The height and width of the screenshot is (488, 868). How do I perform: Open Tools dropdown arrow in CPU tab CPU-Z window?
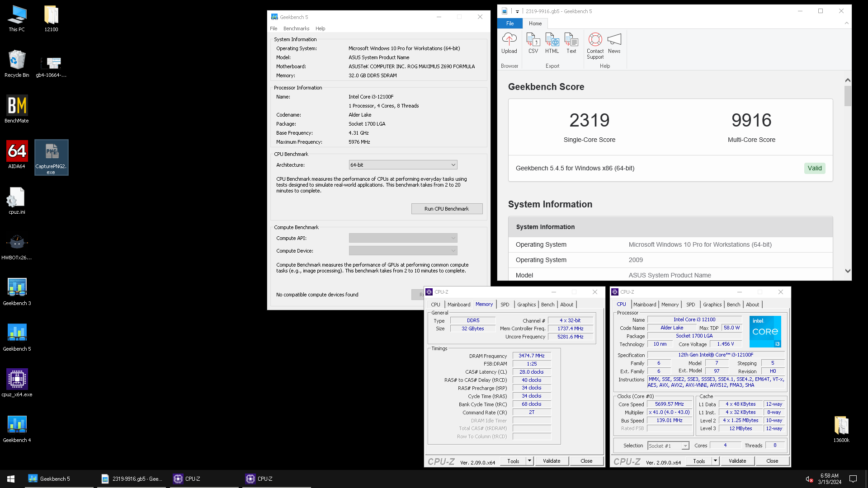point(715,461)
